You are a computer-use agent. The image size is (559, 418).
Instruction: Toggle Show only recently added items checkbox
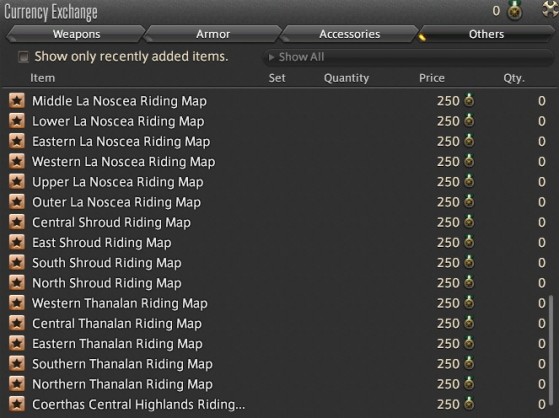coord(24,57)
